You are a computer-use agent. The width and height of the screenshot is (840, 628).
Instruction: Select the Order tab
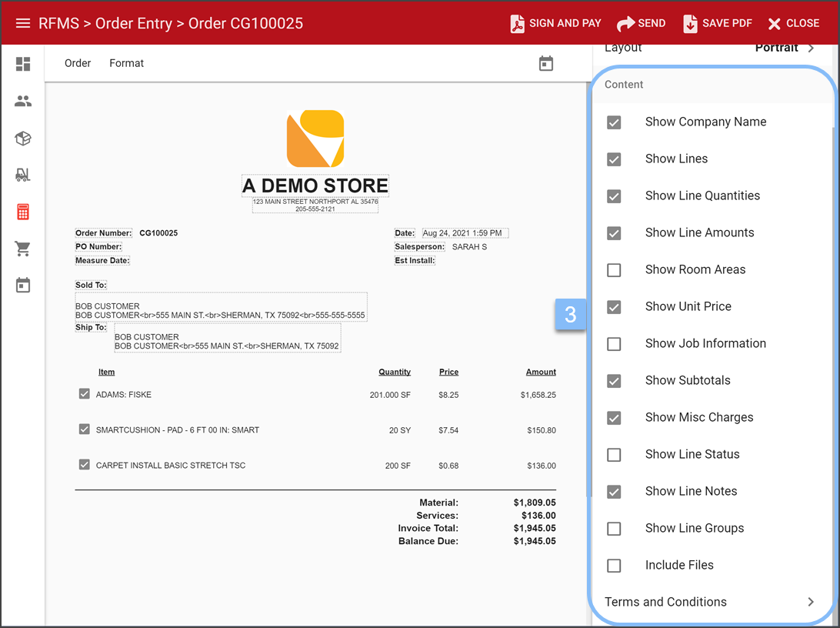pos(77,63)
